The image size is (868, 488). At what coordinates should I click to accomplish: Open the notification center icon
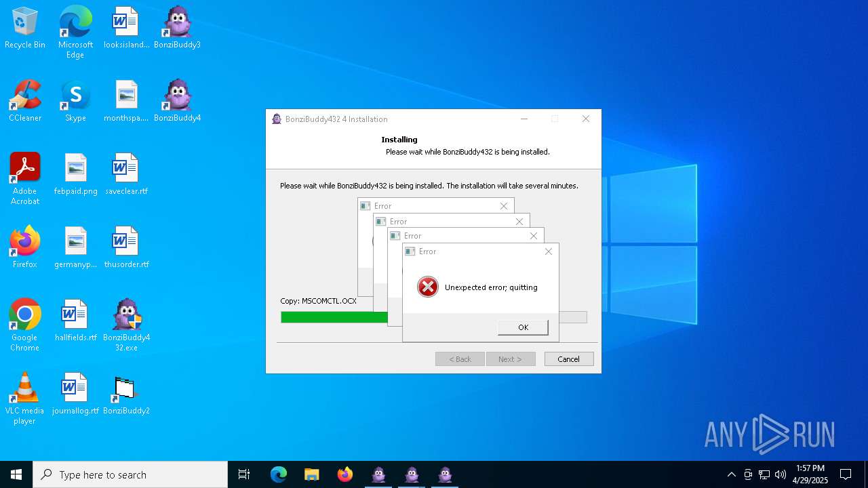[846, 474]
